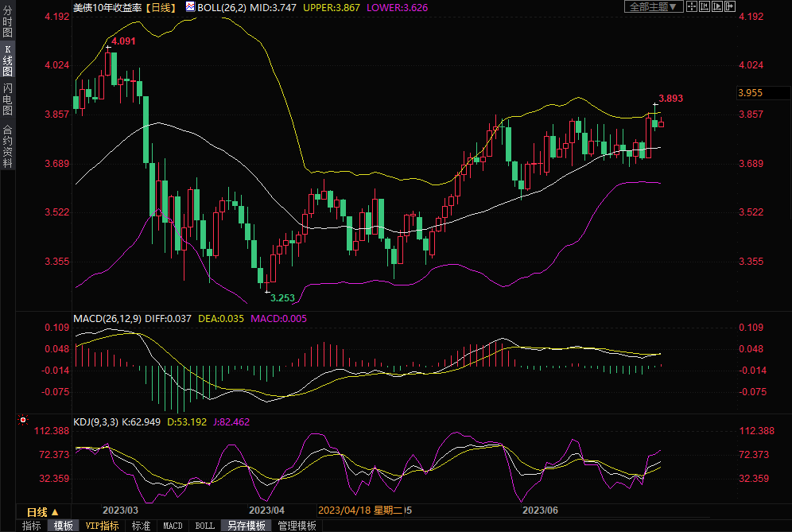Click the 管理模板 button
Image resolution: width=792 pixels, height=532 pixels.
tap(297, 526)
